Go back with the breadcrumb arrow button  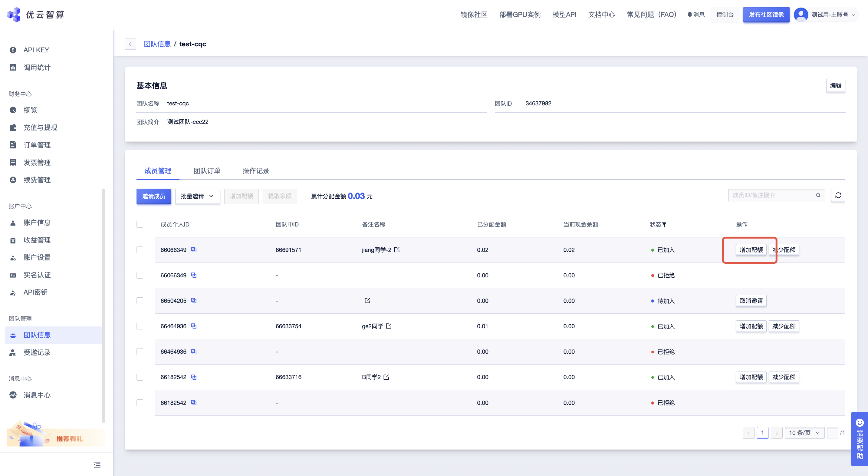pos(130,44)
